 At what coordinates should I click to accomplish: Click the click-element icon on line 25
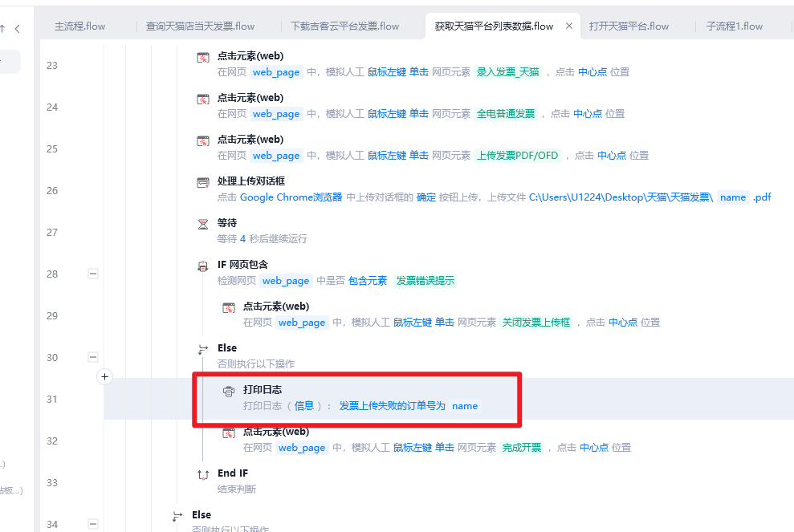tap(203, 140)
